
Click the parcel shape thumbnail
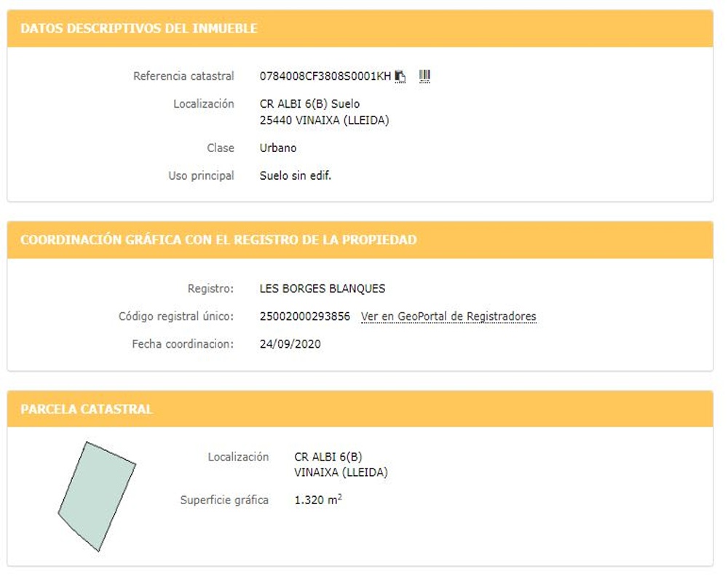coord(97,495)
